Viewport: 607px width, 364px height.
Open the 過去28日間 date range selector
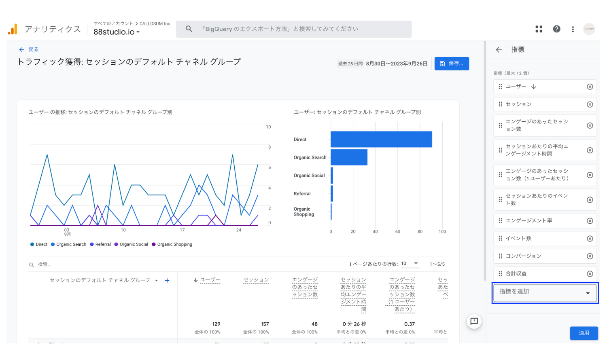(x=350, y=63)
